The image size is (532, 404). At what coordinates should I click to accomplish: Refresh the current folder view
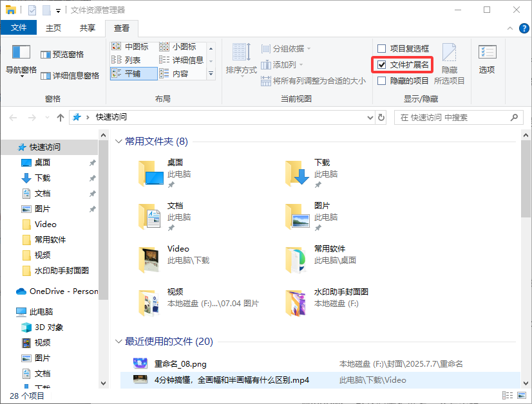(381, 117)
